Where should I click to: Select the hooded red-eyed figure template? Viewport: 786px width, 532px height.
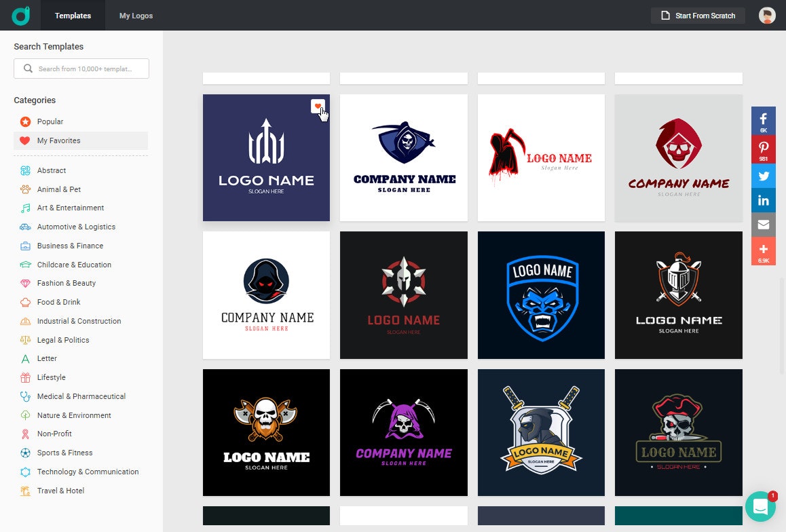pos(266,295)
